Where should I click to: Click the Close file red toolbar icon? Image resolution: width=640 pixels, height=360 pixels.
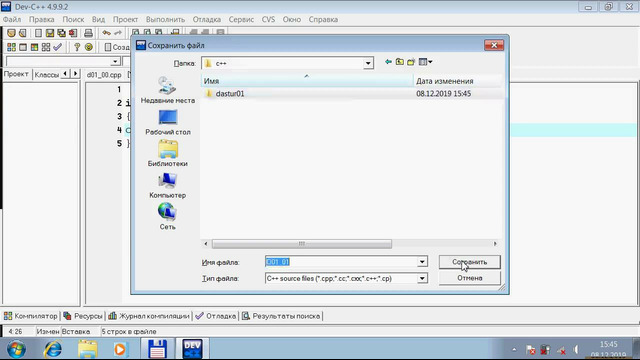coord(73,33)
